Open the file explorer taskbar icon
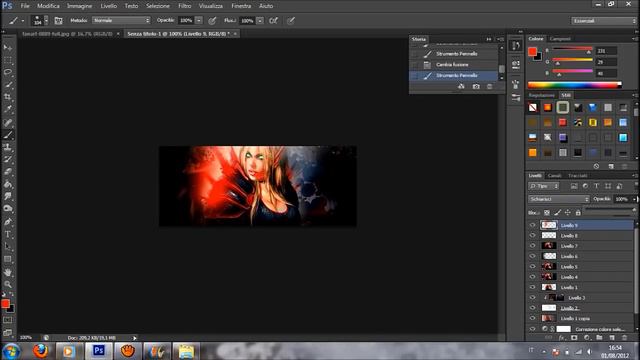 click(186, 351)
